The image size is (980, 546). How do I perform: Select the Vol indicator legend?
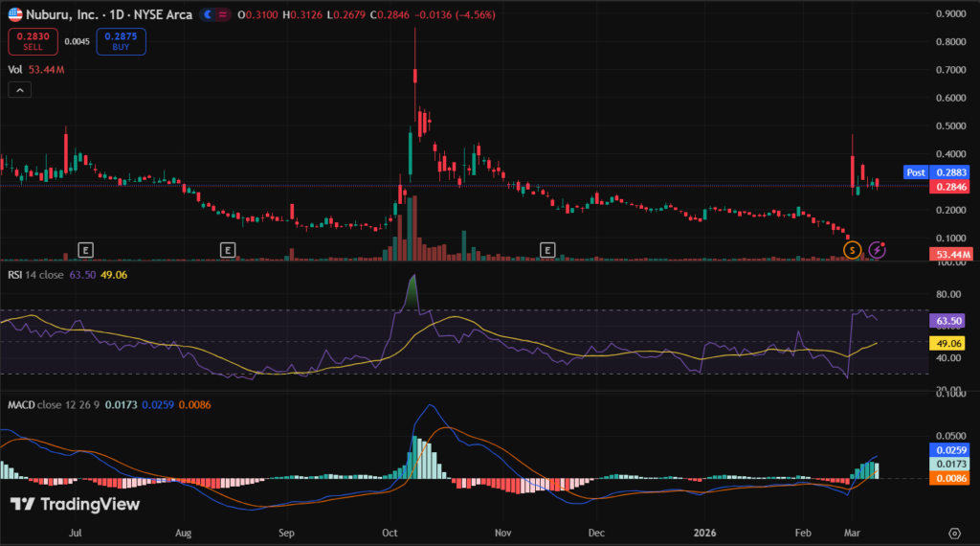15,69
